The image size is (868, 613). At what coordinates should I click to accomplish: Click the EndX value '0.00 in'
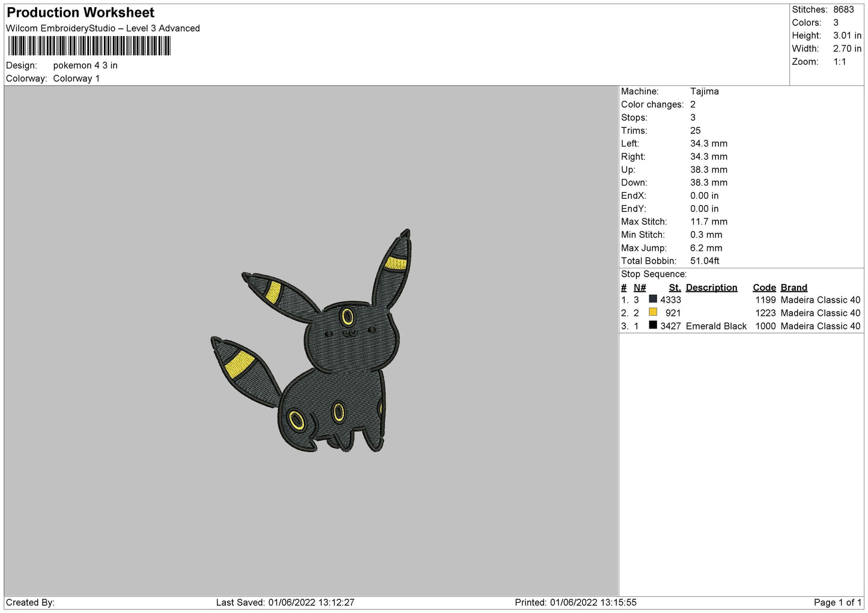click(704, 196)
